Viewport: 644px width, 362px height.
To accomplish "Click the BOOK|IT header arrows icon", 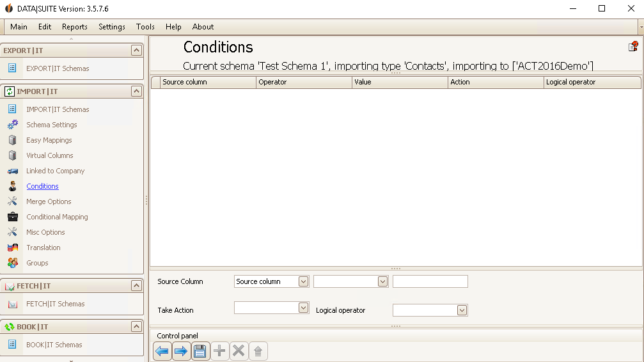I will coord(9,327).
